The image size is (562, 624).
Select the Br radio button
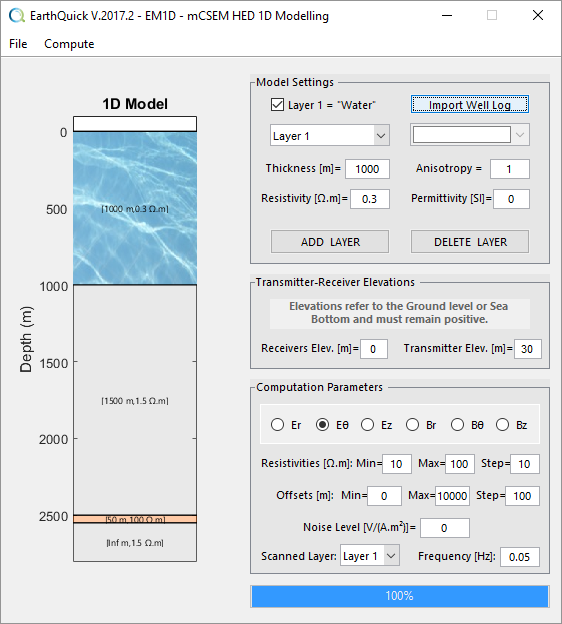(412, 425)
